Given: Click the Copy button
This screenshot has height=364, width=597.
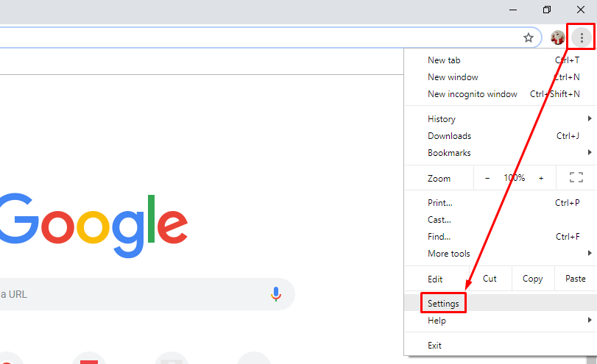Looking at the screenshot, I should 533,279.
